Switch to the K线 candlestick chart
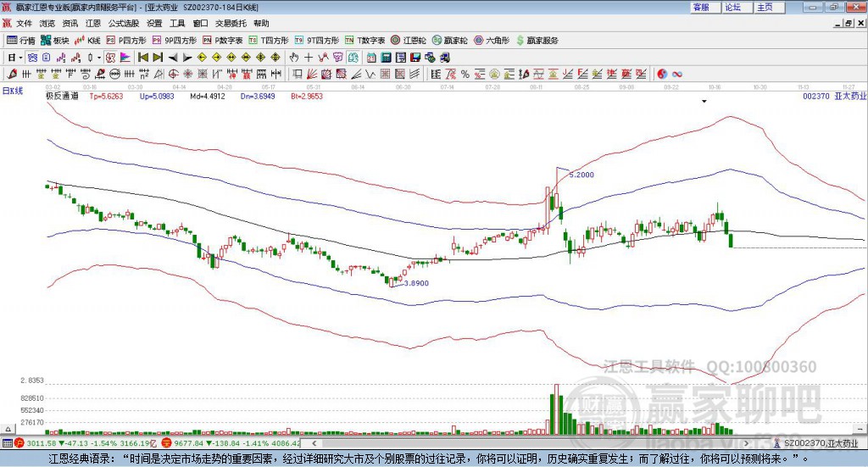Viewport: 868px width, 467px height. 87,41
